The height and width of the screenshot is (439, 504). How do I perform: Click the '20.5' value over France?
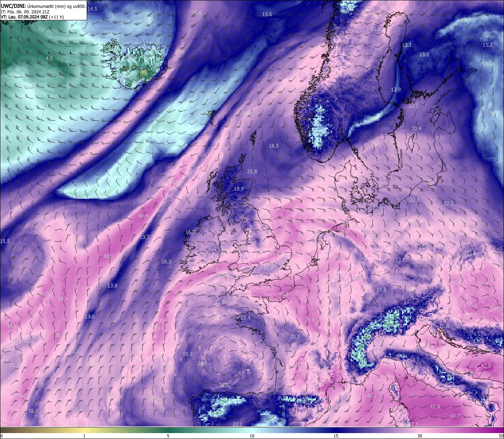295,337
